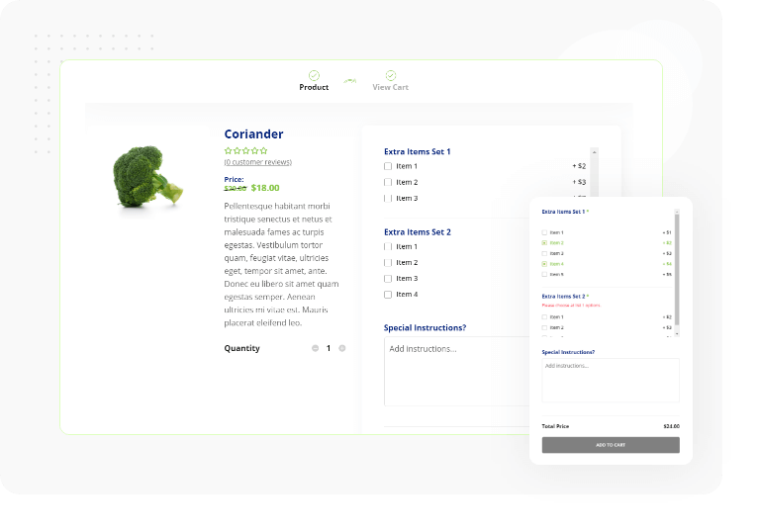Click the View Cart step checkmark icon
Image resolution: width=760 pixels, height=532 pixels.
390,75
